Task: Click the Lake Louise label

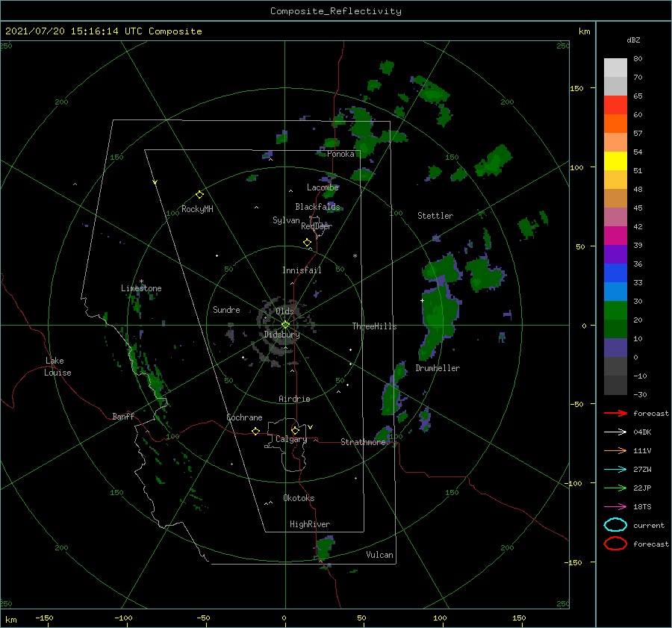Action: pos(57,367)
